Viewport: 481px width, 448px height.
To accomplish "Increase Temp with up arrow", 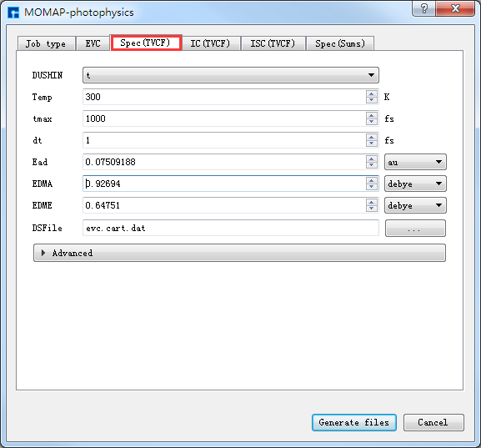I will click(x=372, y=93).
